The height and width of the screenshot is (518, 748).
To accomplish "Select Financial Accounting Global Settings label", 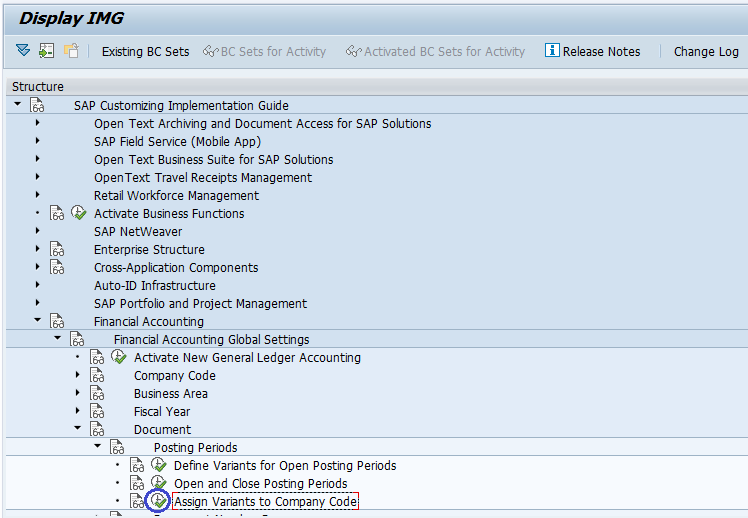I will click(x=211, y=340).
